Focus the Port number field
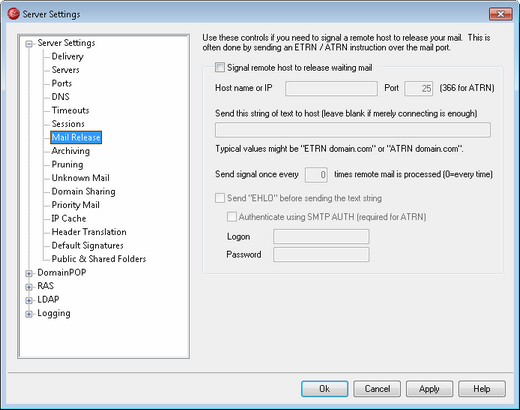 coord(419,88)
